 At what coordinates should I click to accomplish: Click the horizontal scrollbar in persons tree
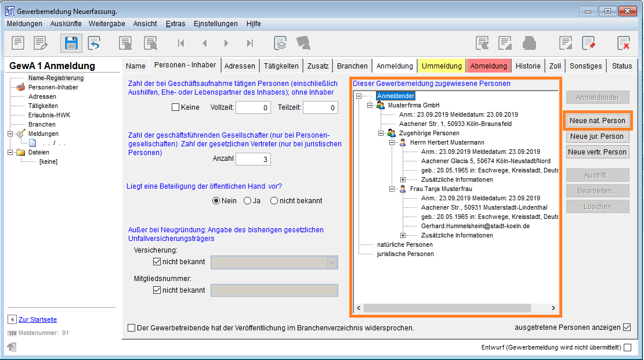[447, 308]
